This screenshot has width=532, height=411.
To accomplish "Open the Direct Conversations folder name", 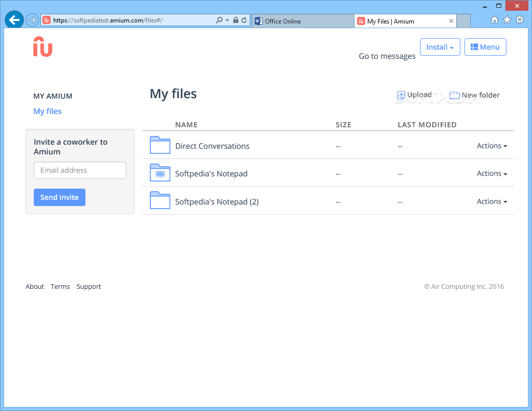I will coord(212,146).
